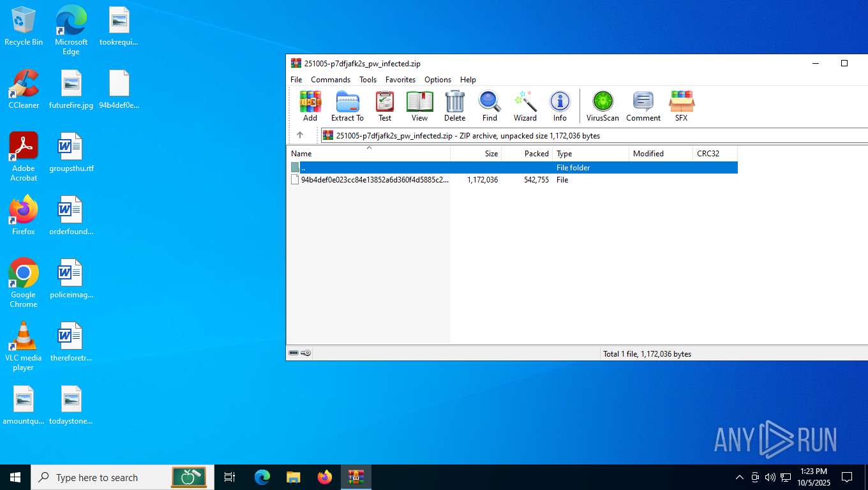Select the 94b4def0e... desktop file
This screenshot has width=868, height=490.
119,89
